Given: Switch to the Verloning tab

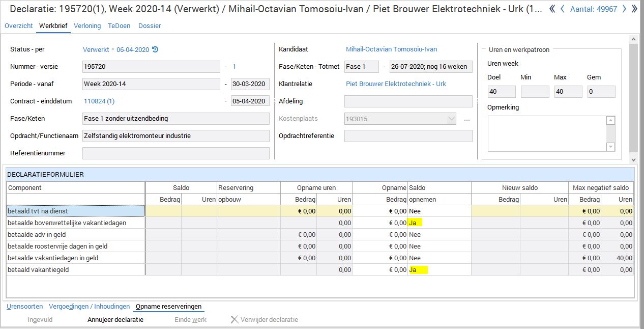Looking at the screenshot, I should point(87,25).
